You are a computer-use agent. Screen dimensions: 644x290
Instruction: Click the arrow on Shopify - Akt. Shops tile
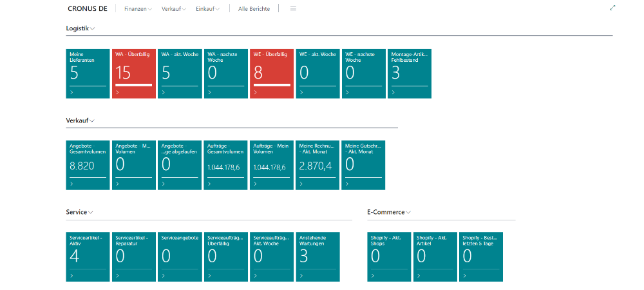[373, 276]
